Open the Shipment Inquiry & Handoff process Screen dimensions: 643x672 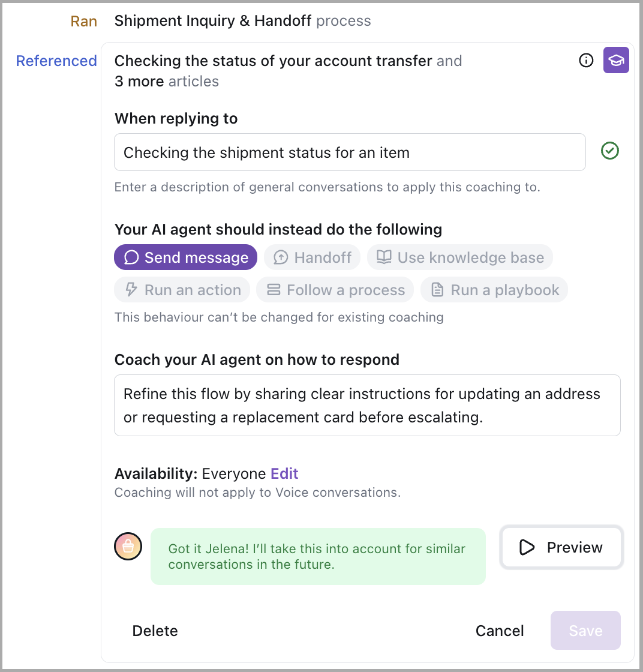(213, 21)
